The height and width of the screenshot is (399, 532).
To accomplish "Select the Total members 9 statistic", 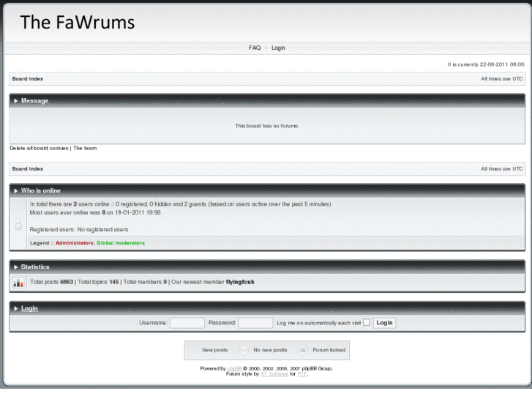I will (x=145, y=282).
